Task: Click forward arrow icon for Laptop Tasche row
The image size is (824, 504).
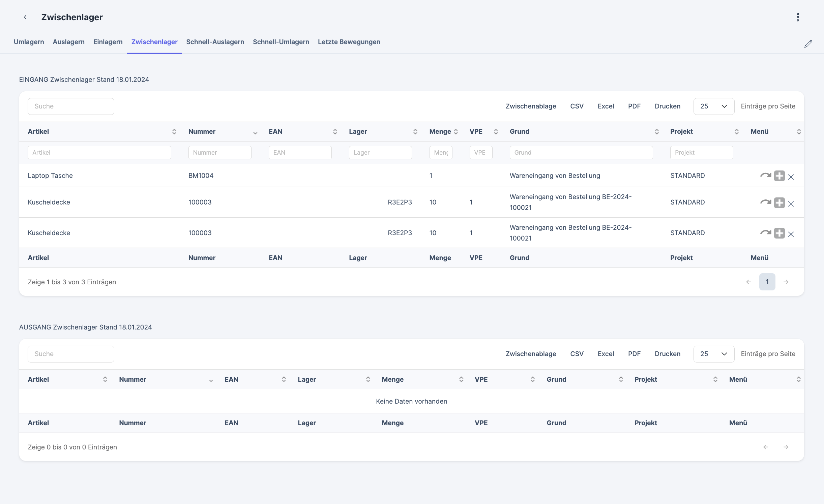Action: click(765, 176)
